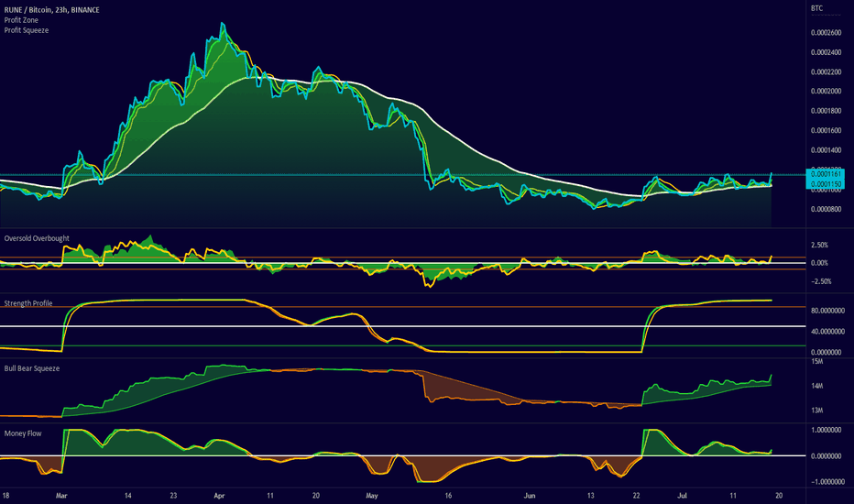
Task: Click the 14M Bull Bear Squeeze scale value
Action: pos(816,387)
